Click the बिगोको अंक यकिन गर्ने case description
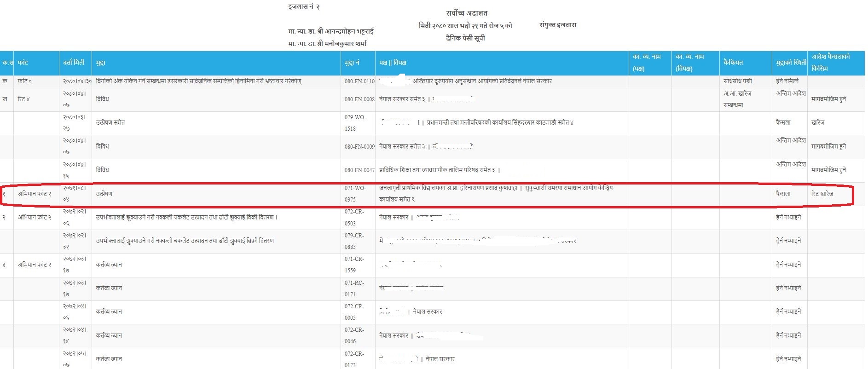 pos(198,81)
